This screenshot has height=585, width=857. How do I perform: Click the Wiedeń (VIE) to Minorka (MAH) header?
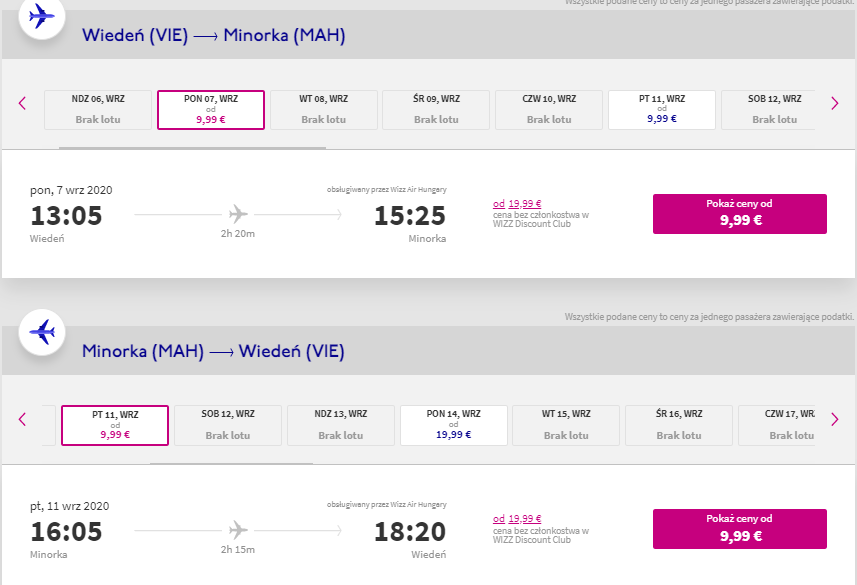point(214,35)
